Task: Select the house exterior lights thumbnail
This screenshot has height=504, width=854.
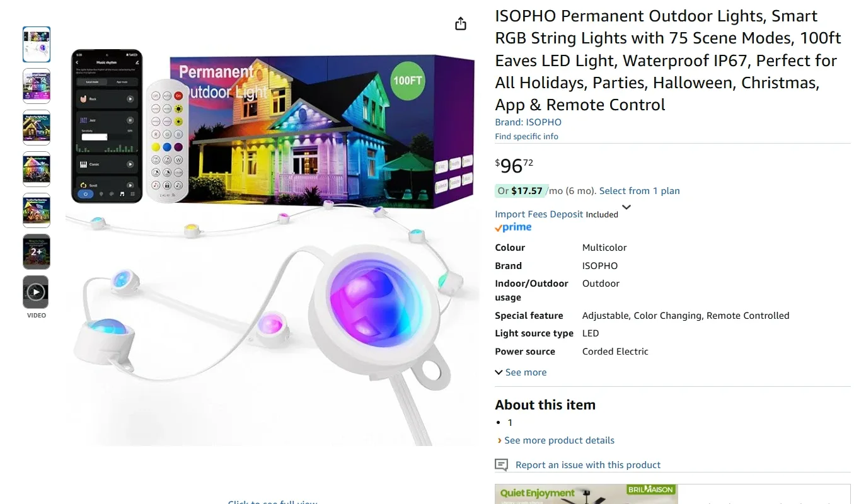Action: [x=36, y=127]
